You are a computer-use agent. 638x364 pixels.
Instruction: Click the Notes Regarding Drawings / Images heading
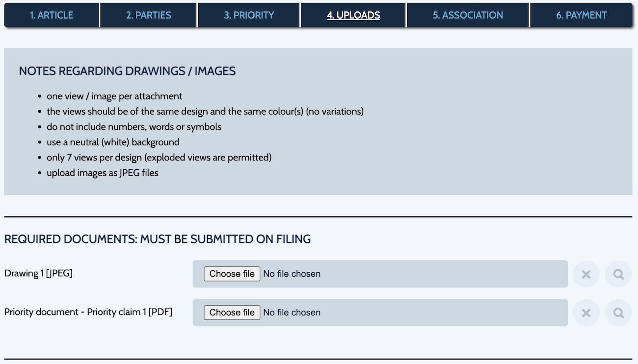pos(127,71)
